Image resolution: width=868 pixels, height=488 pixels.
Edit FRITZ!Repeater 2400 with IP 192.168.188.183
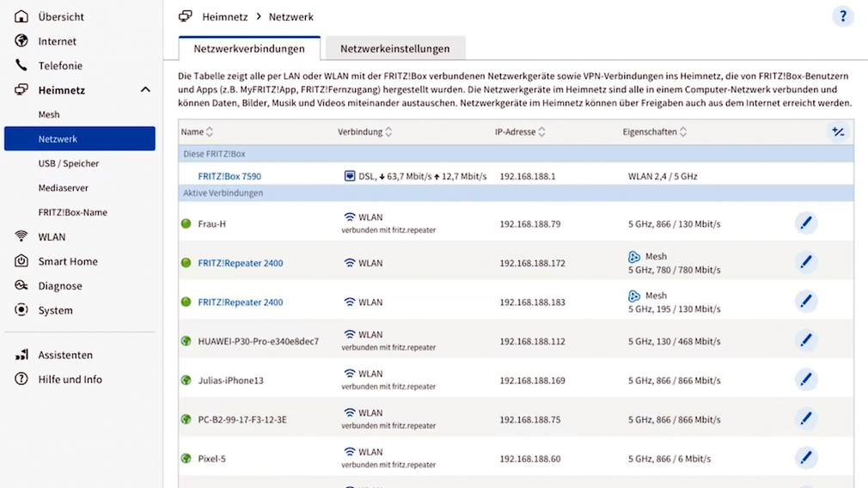point(806,302)
